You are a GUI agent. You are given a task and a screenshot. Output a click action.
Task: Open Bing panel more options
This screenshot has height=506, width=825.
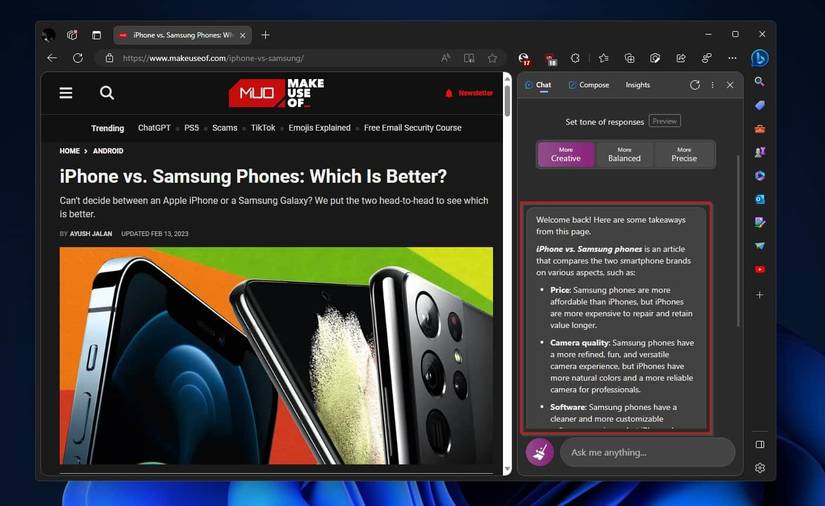coord(712,85)
